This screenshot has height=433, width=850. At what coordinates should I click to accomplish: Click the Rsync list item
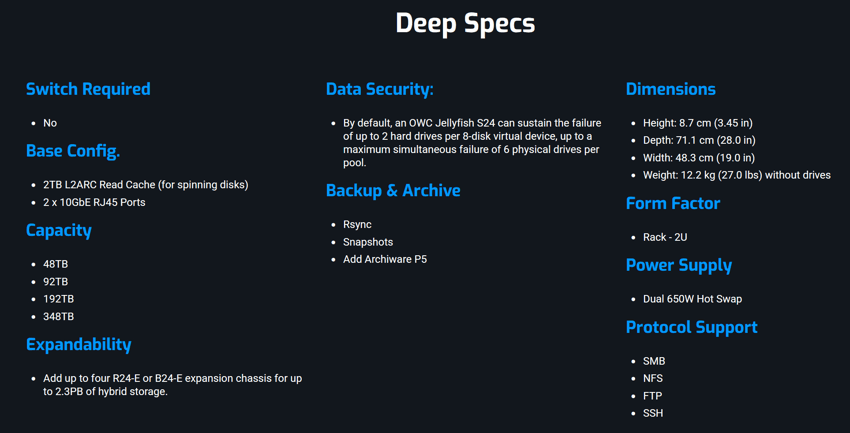click(357, 224)
